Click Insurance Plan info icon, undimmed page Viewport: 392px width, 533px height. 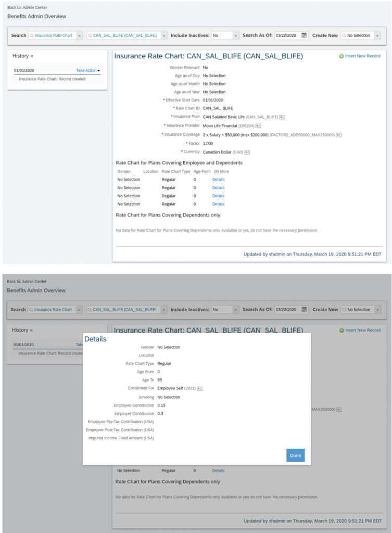click(282, 117)
